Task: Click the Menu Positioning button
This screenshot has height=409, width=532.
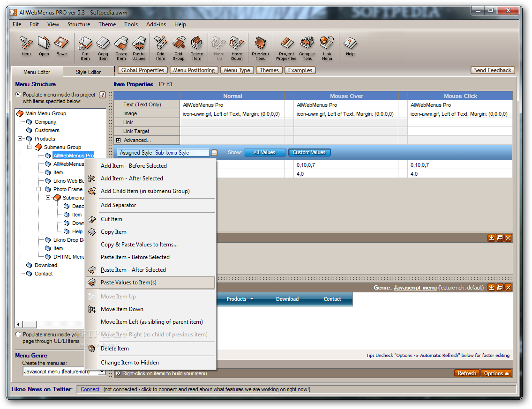Action: (194, 70)
